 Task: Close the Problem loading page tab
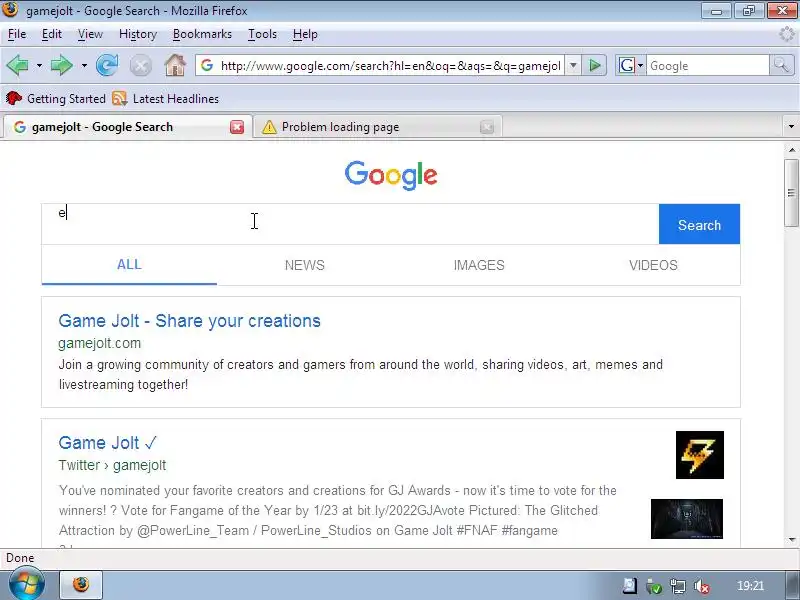pyautogui.click(x=487, y=127)
